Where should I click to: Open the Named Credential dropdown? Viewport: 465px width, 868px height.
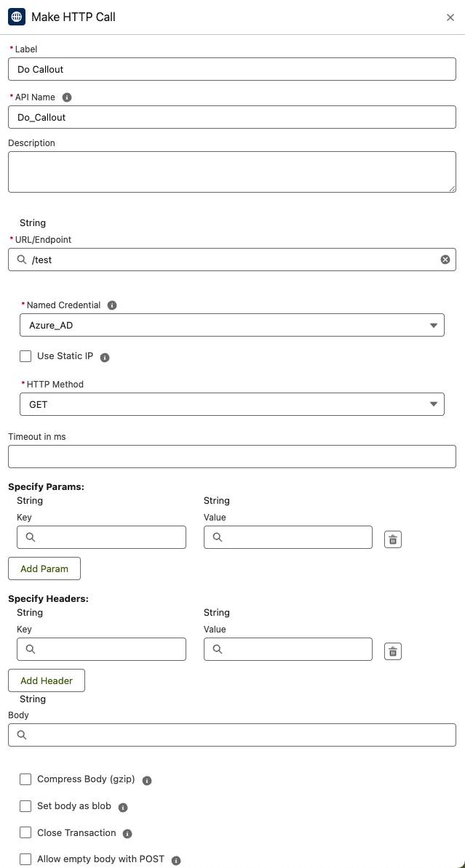[x=231, y=326]
